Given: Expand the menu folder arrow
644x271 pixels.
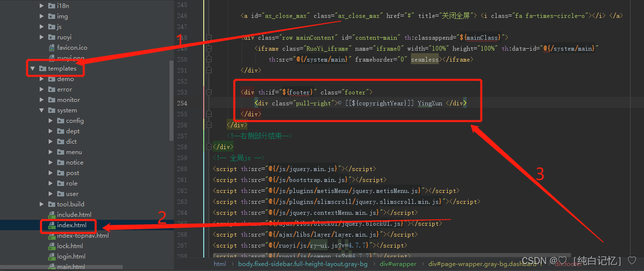Looking at the screenshot, I should pos(51,152).
